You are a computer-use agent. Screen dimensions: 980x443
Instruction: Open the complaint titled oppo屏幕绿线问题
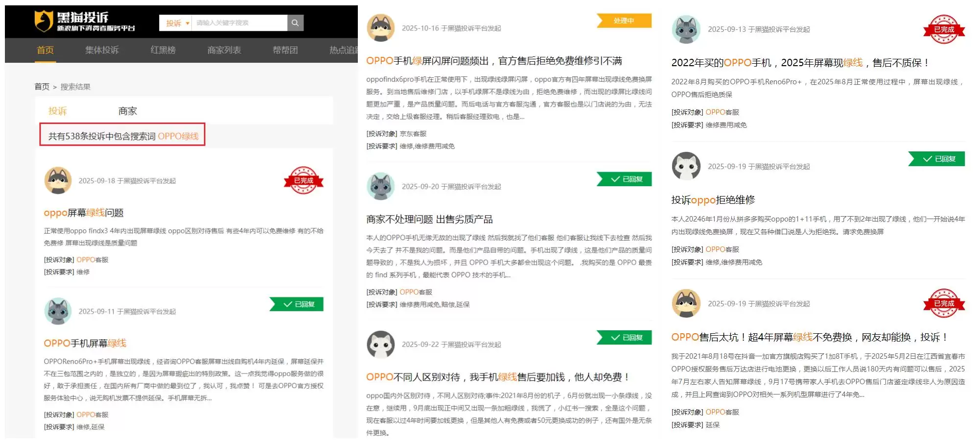coord(84,213)
